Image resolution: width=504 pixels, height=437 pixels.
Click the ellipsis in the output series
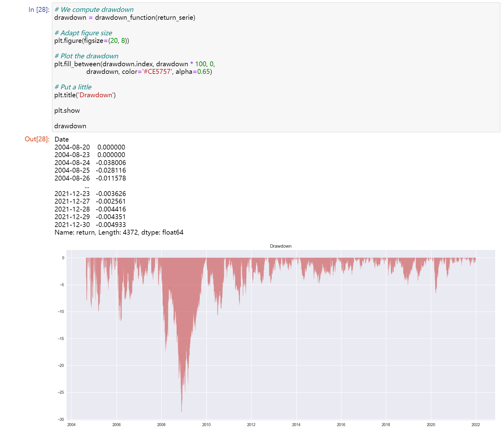87,187
